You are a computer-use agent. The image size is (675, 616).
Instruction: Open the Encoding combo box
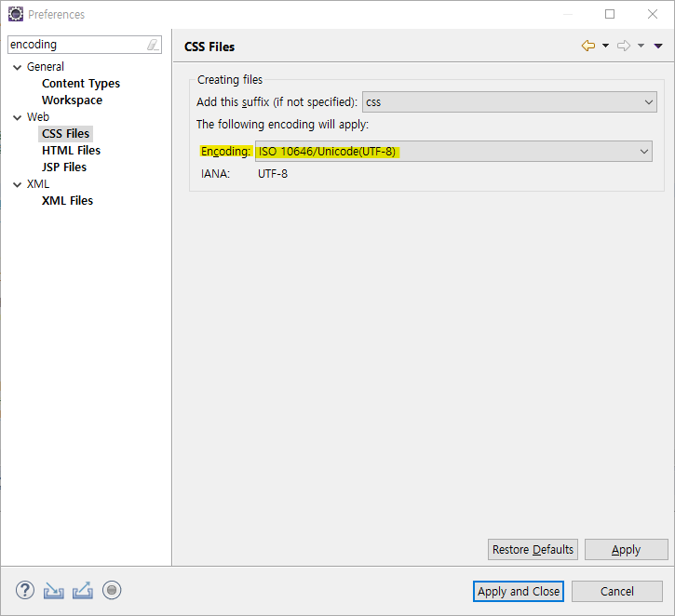tap(453, 152)
